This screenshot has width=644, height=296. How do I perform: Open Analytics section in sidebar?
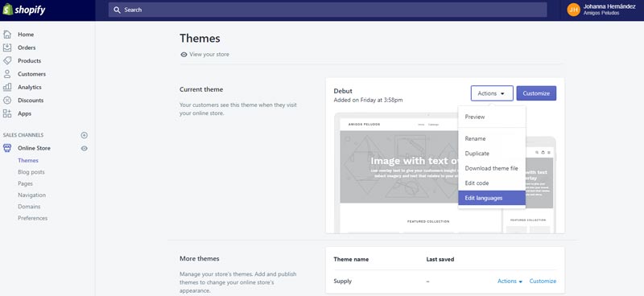pyautogui.click(x=30, y=87)
